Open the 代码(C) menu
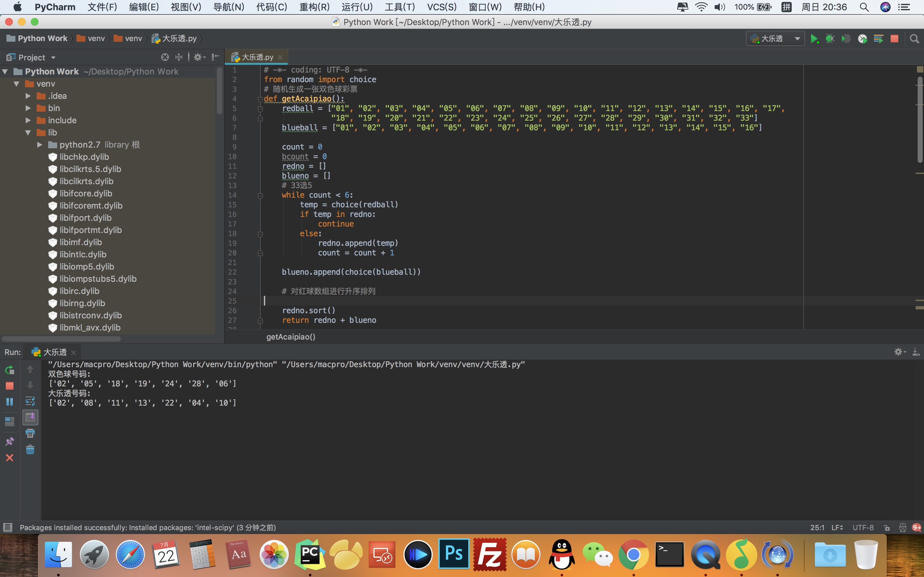The image size is (924, 577). (x=271, y=7)
